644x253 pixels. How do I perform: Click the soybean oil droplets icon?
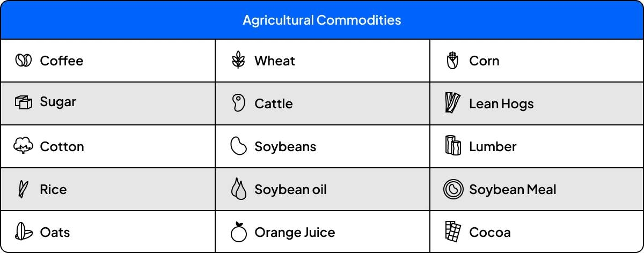(x=238, y=189)
